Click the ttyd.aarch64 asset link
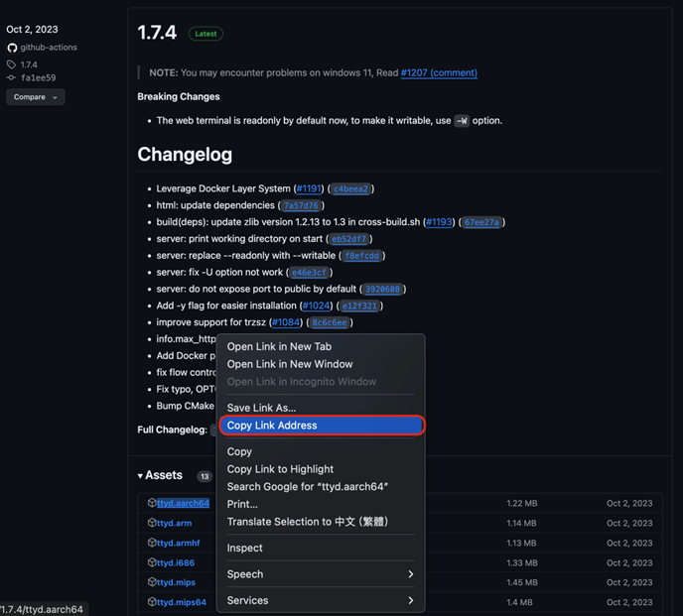Image resolution: width=683 pixels, height=616 pixels. pos(183,503)
